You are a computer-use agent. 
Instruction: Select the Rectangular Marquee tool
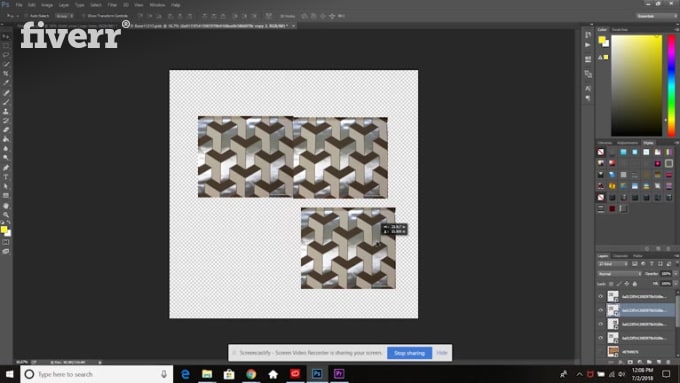[6, 46]
